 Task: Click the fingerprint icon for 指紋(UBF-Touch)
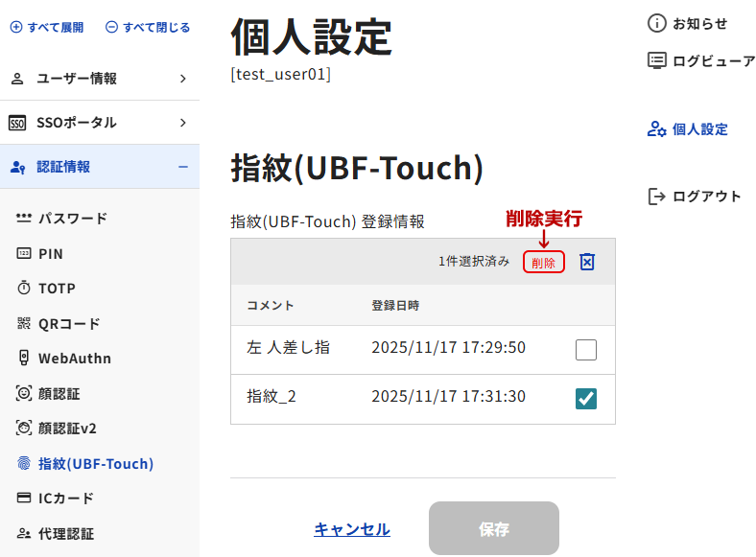[24, 464]
